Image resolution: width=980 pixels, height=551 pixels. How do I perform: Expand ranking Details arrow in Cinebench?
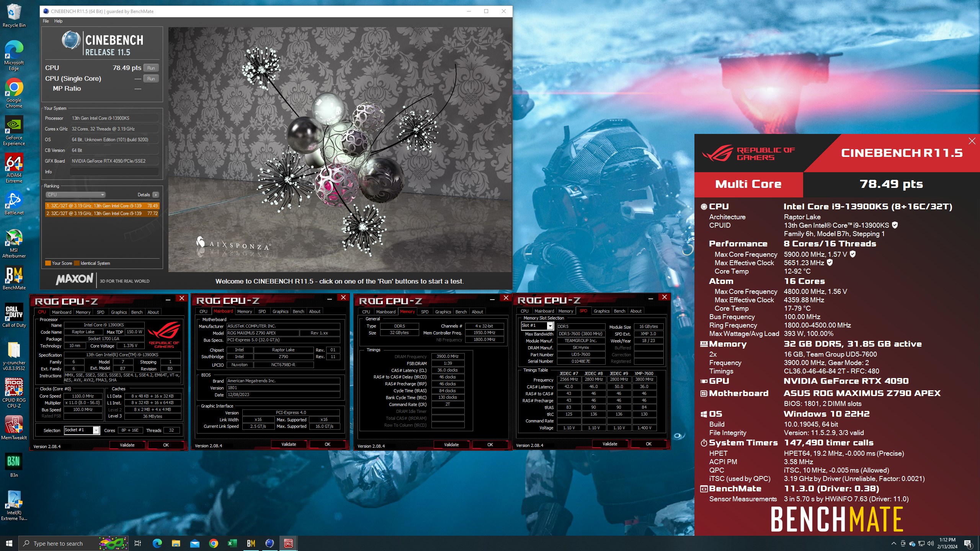click(x=156, y=195)
